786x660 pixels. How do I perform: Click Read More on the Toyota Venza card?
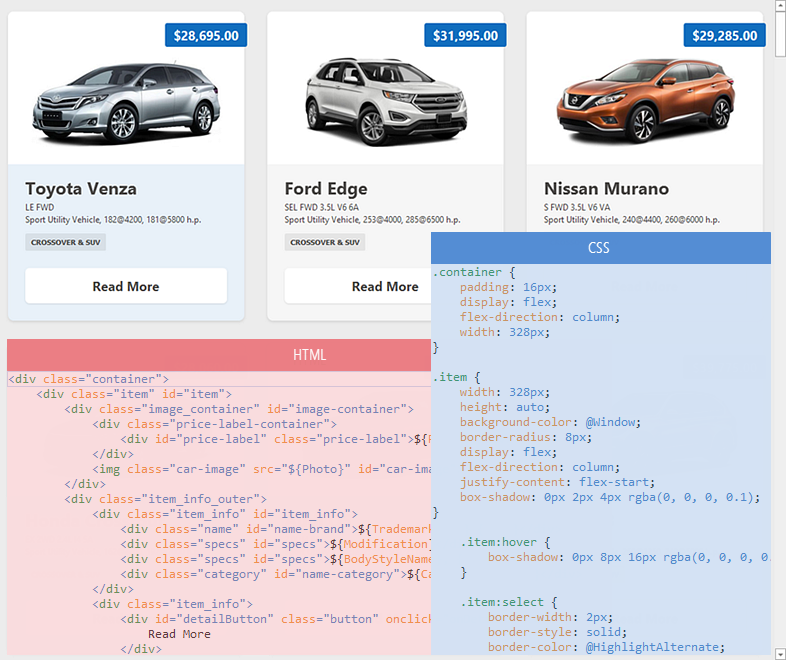tap(126, 286)
